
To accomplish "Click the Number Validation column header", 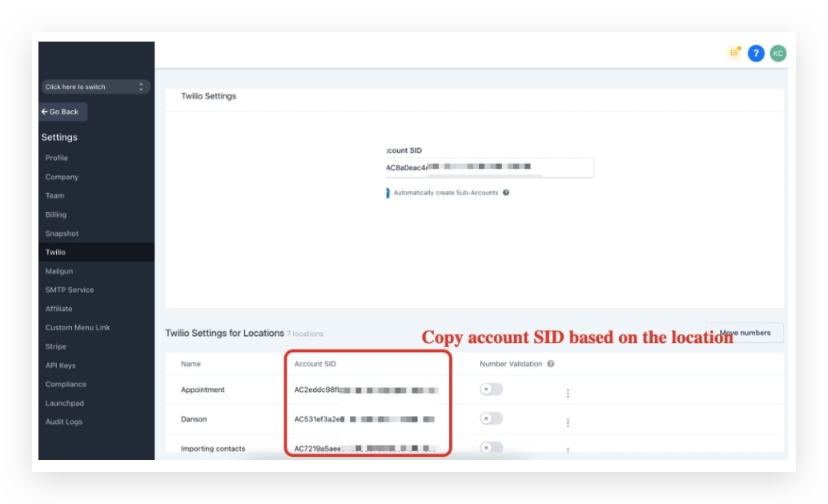I will tap(511, 364).
